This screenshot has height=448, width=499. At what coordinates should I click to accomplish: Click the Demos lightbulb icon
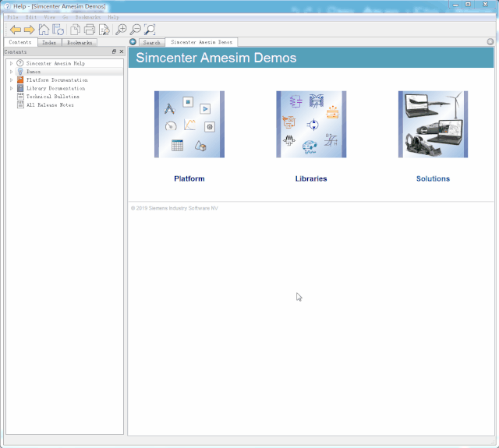click(20, 71)
